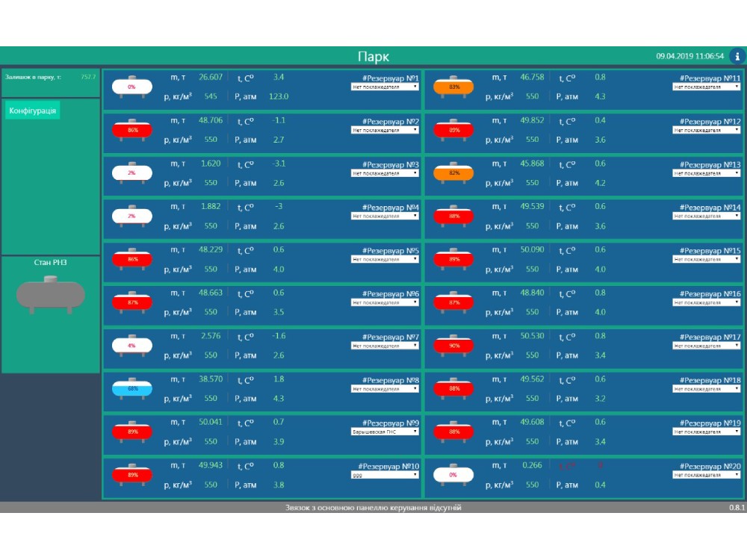
Task: Click the #Резервуар №5 label
Action: point(391,251)
